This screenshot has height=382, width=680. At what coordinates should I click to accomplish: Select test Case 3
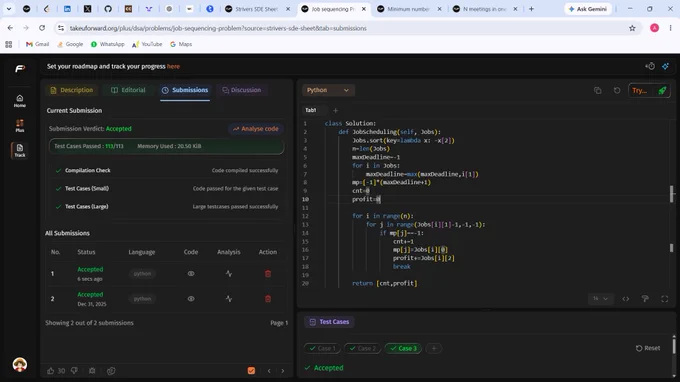click(403, 348)
